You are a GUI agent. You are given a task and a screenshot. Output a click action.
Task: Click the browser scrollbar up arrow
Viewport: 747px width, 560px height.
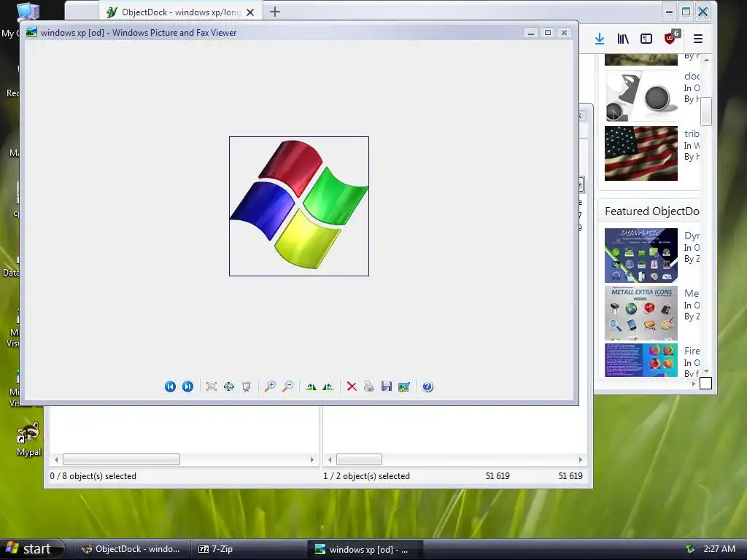(x=706, y=60)
